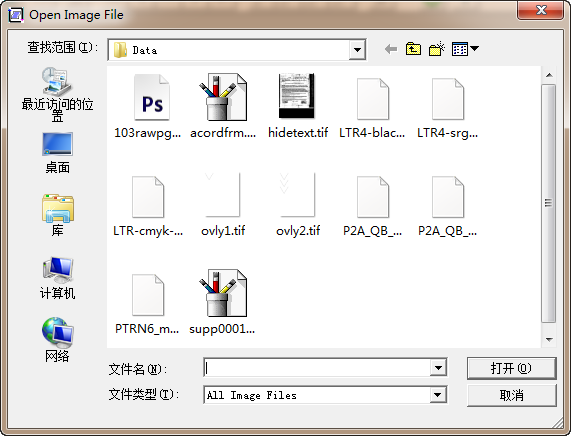Image resolution: width=571 pixels, height=436 pixels.
Task: Click the vertical scrollbar thumb in file list
Action: (548, 203)
